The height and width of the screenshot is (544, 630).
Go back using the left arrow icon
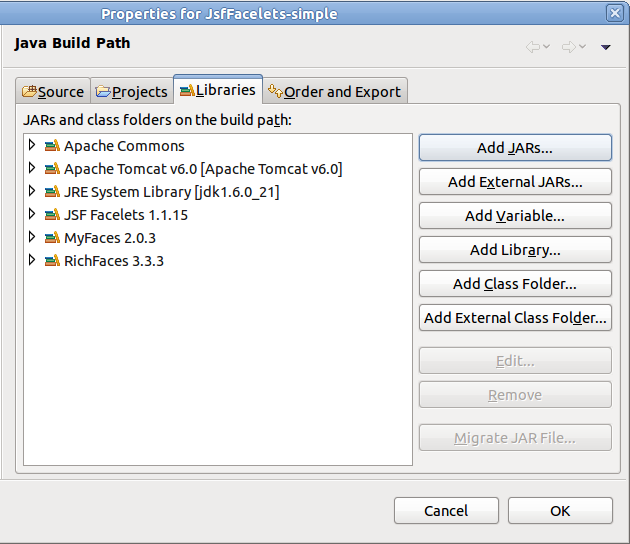tap(533, 47)
